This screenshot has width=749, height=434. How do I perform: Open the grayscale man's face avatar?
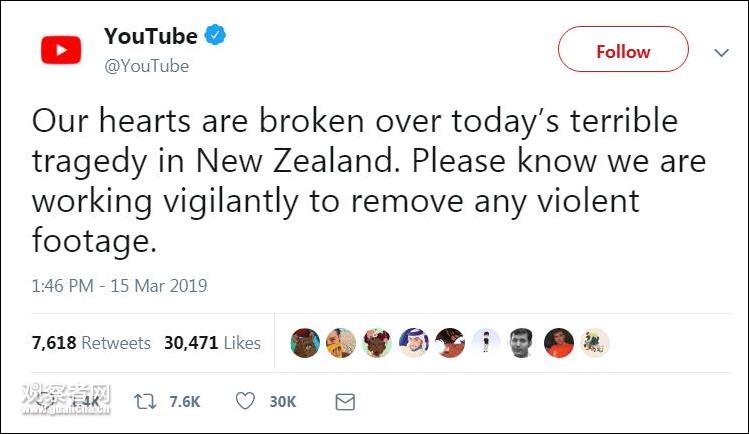[x=522, y=343]
